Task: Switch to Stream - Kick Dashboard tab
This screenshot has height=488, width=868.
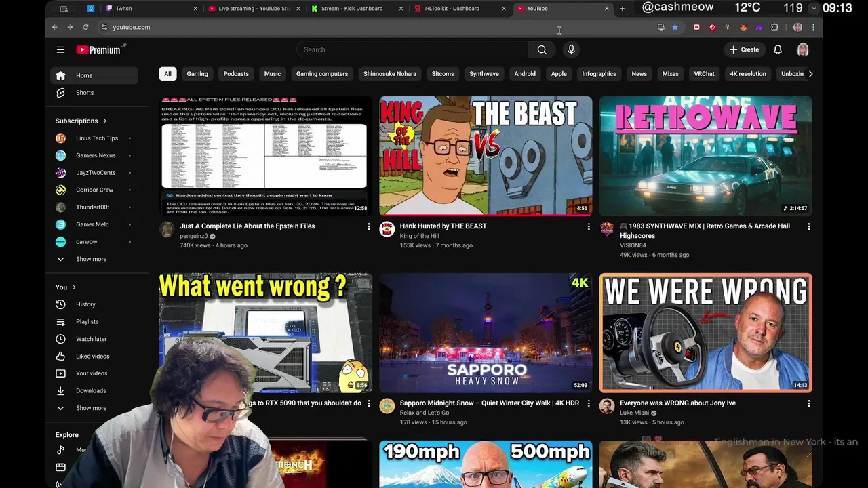Action: [356, 9]
